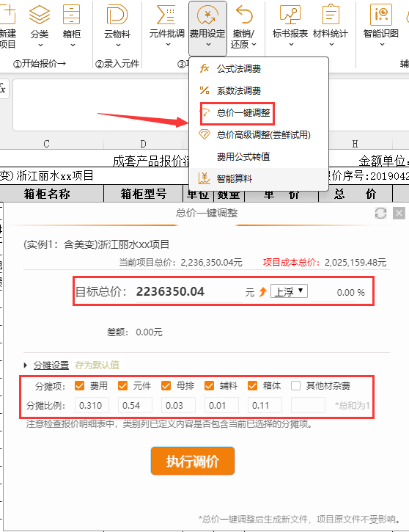Click the 箱柜 cabinet icon
Screen dimensions: 409x532
72,15
